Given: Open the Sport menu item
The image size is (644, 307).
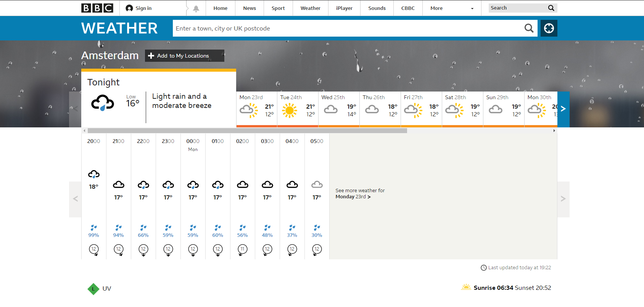Looking at the screenshot, I should [x=278, y=8].
